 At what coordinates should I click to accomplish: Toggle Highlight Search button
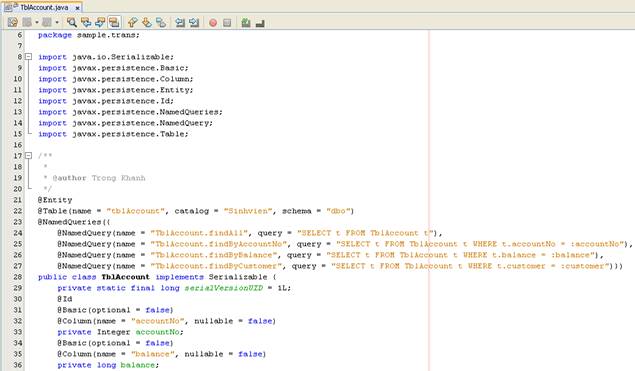pos(114,23)
